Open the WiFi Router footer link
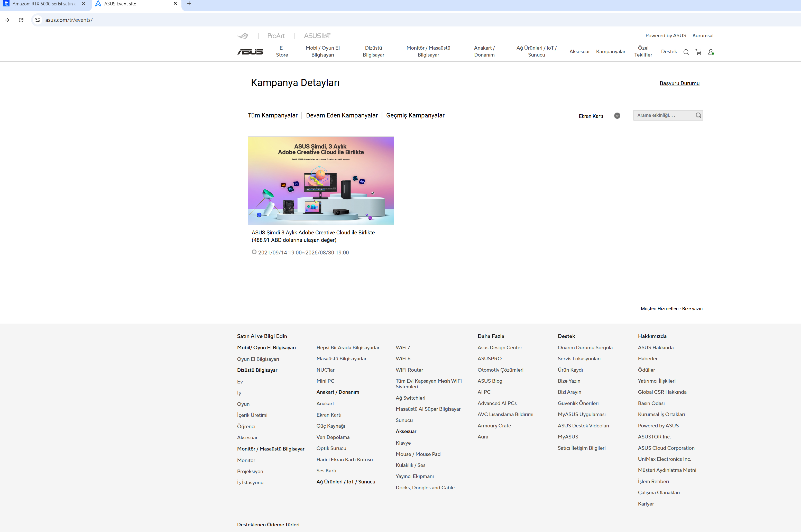The height and width of the screenshot is (532, 801). pos(409,370)
